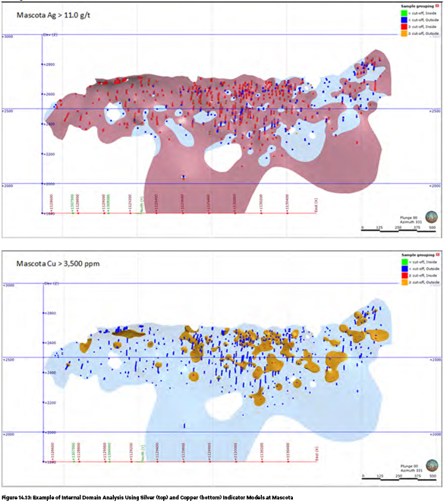Select red '≥ cut-off, Inside' swatch in bottom legend
The height and width of the screenshot is (504, 444).
[405, 276]
